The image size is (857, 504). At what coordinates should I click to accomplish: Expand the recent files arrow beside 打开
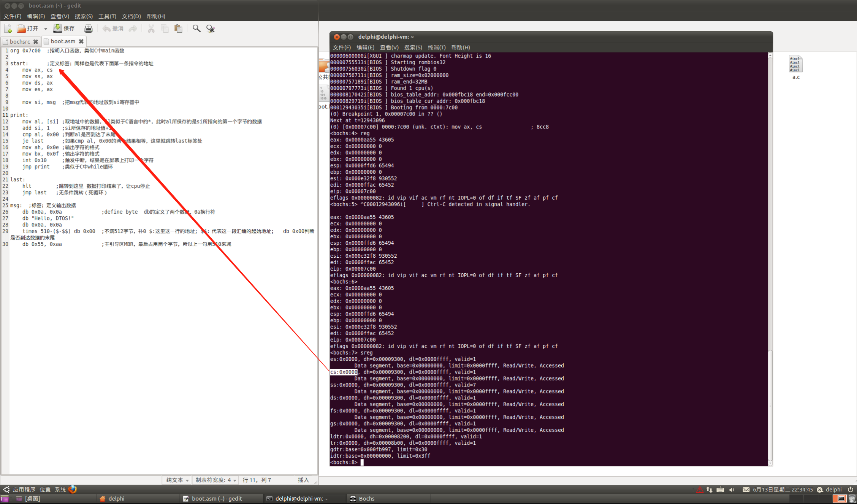coord(46,29)
